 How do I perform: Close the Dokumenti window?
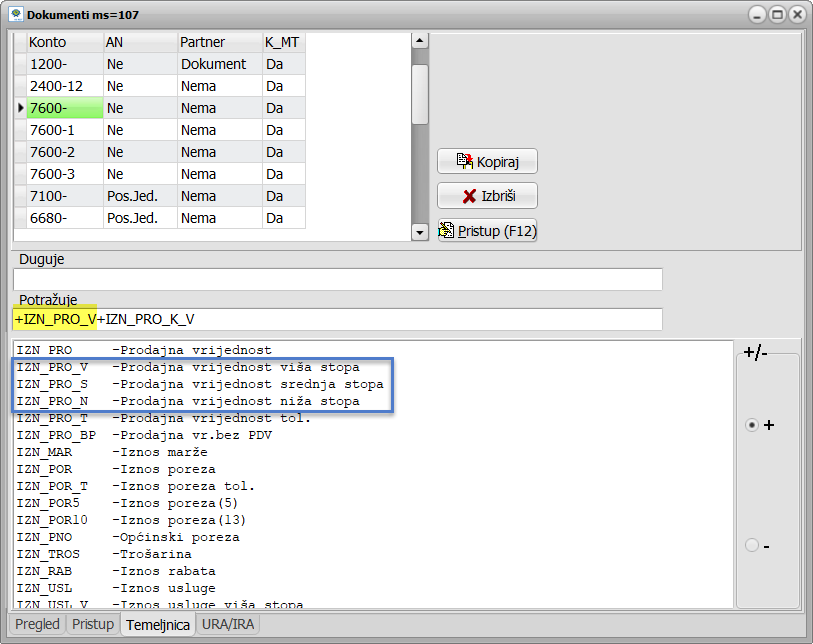pos(797,15)
